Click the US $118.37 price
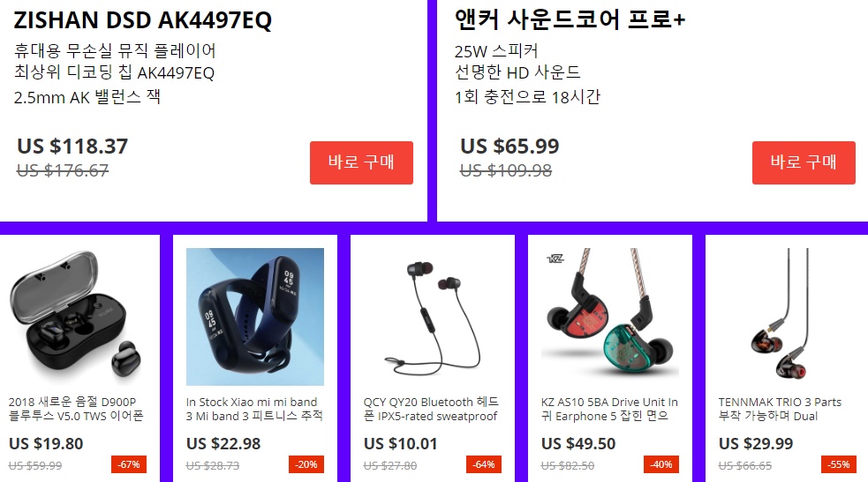Image resolution: width=868 pixels, height=482 pixels. point(72,147)
